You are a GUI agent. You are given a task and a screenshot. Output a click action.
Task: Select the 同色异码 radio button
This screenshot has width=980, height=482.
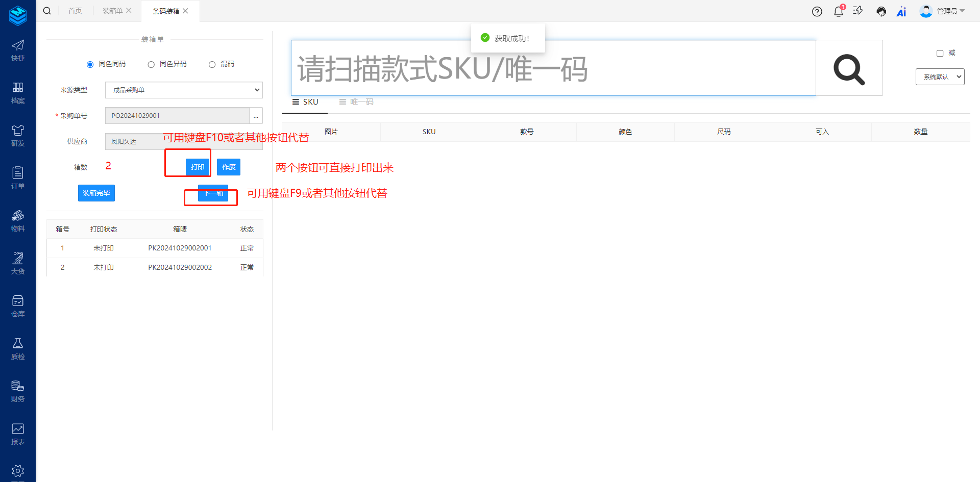(151, 64)
